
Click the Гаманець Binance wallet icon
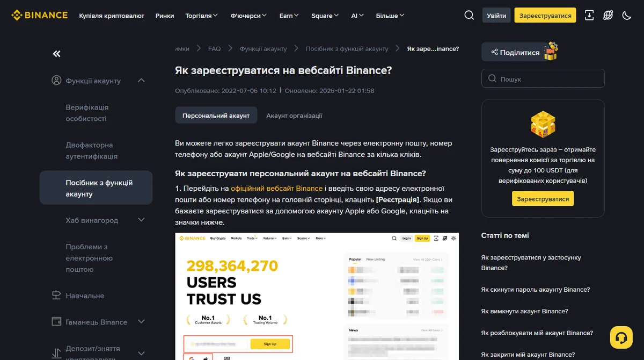(56, 322)
